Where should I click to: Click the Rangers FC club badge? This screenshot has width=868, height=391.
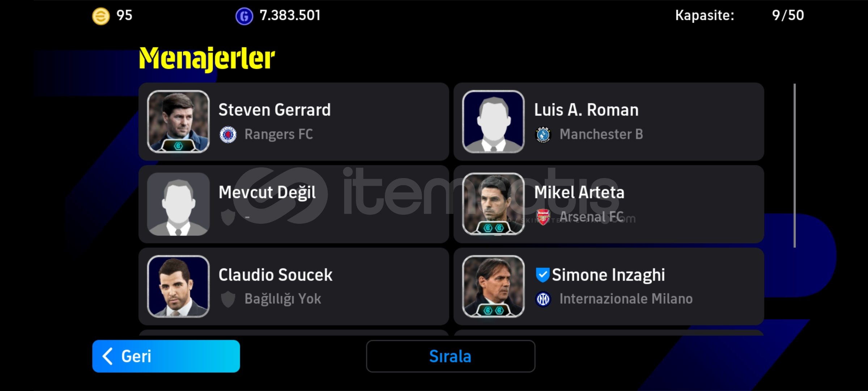228,135
